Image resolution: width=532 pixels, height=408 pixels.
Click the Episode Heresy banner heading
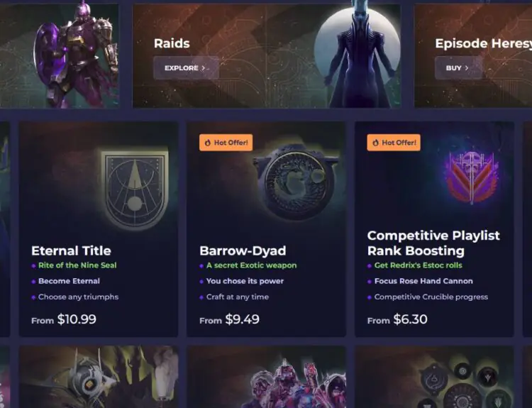[484, 43]
